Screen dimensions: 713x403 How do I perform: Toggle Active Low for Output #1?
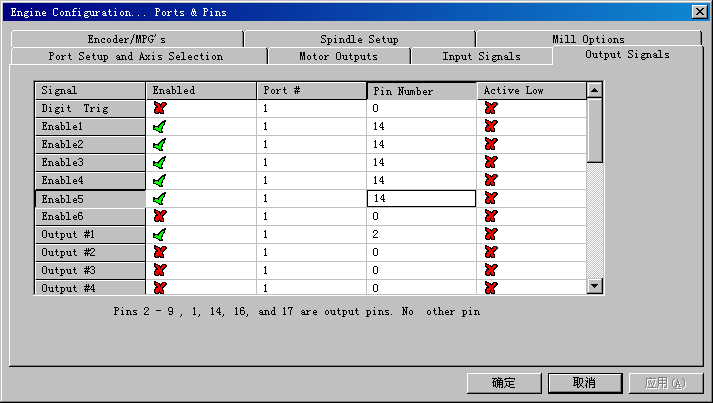[491, 234]
